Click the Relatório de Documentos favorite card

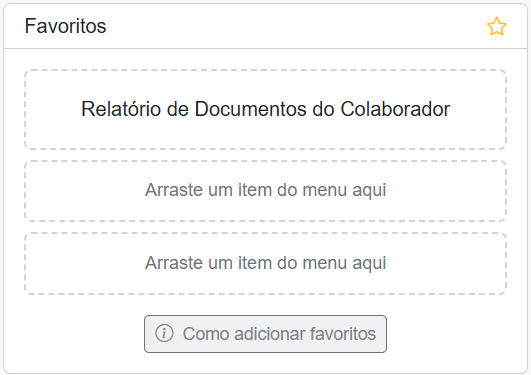(x=266, y=109)
